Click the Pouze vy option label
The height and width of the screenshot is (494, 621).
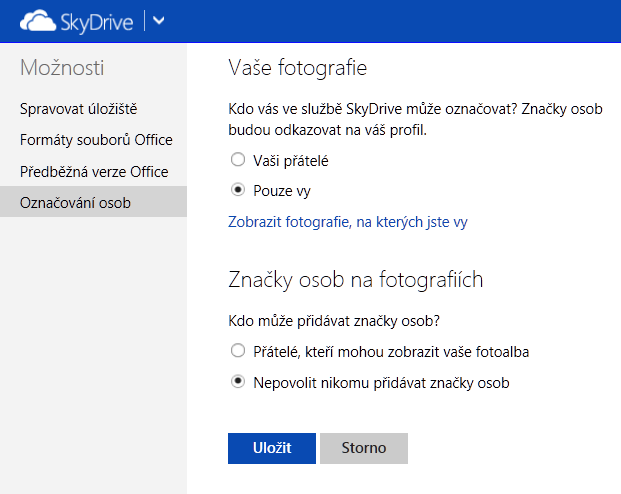[282, 191]
